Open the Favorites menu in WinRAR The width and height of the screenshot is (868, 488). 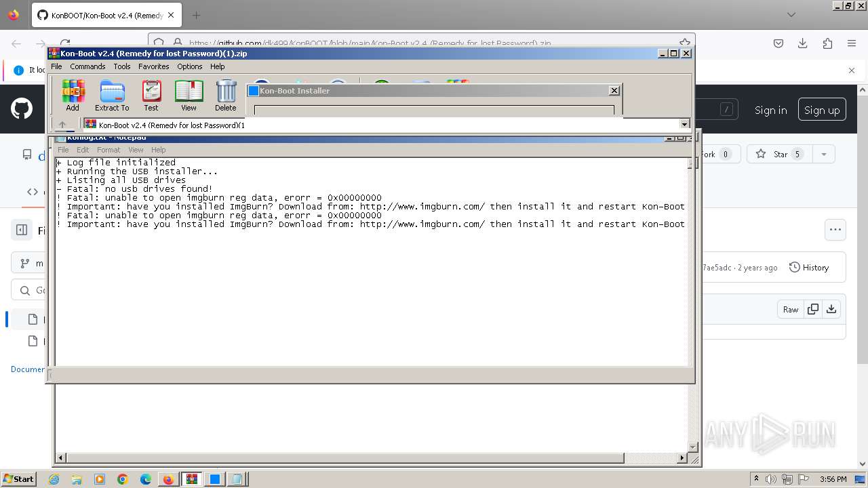click(x=154, y=66)
